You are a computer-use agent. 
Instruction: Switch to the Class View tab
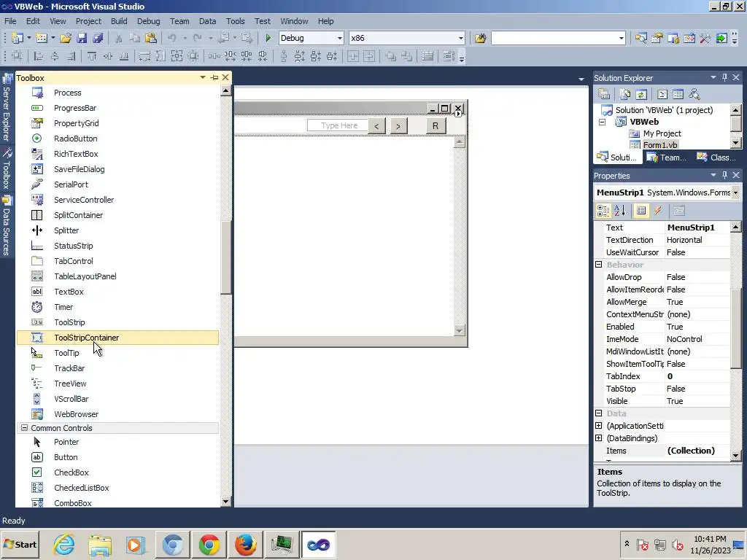pos(716,157)
